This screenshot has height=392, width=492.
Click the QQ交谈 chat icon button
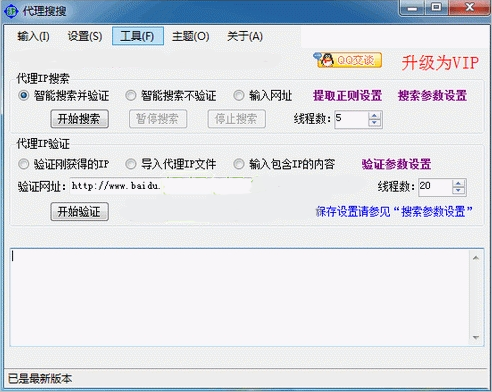pyautogui.click(x=347, y=60)
